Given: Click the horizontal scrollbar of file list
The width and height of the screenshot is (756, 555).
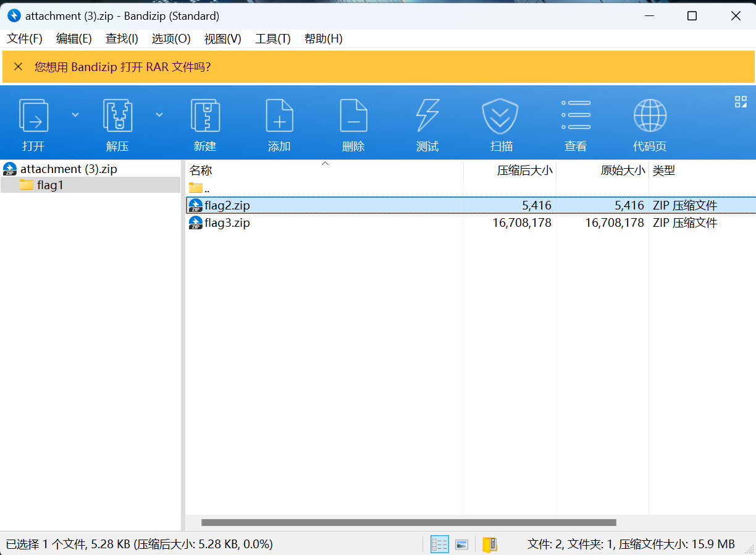Looking at the screenshot, I should click(x=409, y=522).
